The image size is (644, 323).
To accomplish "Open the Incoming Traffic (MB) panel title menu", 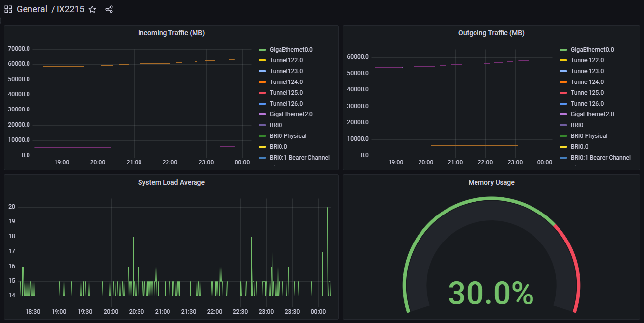I will pos(171,33).
